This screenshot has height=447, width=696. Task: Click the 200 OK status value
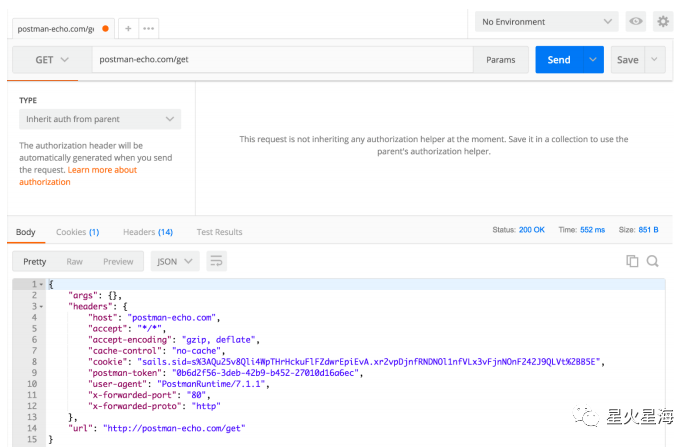[x=532, y=229]
